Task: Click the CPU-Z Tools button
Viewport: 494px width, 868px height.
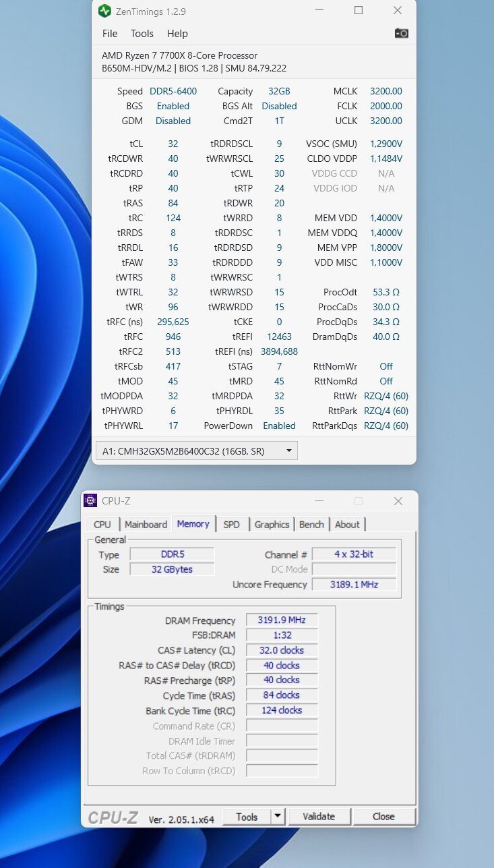Action: [x=247, y=817]
